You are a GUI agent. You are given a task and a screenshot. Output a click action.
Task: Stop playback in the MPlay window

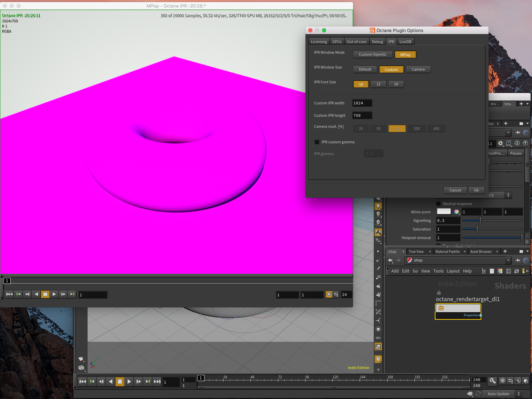click(x=45, y=294)
